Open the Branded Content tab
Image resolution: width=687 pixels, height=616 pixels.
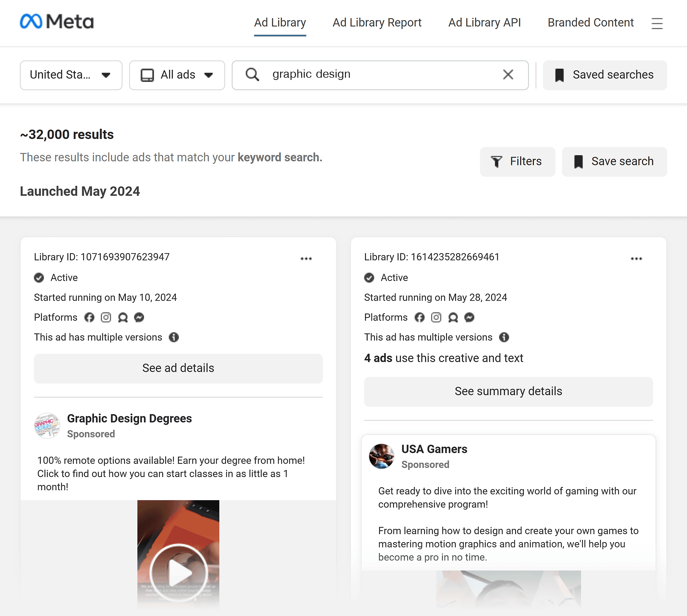pos(591,22)
